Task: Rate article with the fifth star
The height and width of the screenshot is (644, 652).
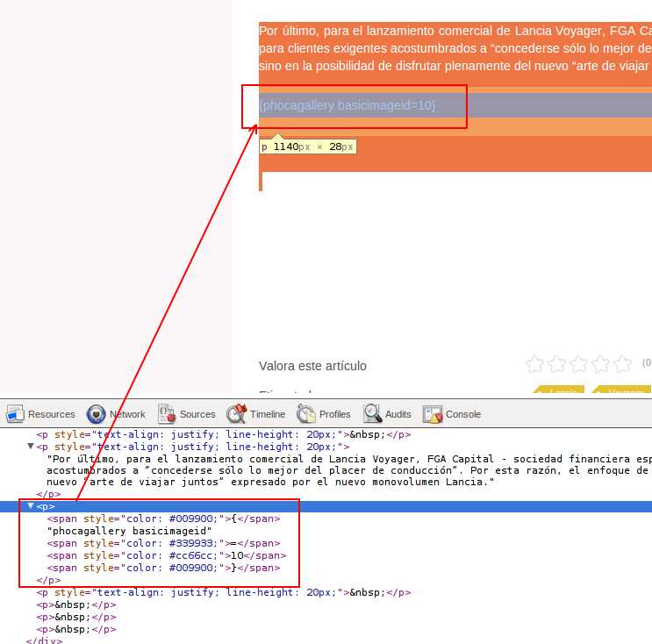Action: click(x=622, y=364)
